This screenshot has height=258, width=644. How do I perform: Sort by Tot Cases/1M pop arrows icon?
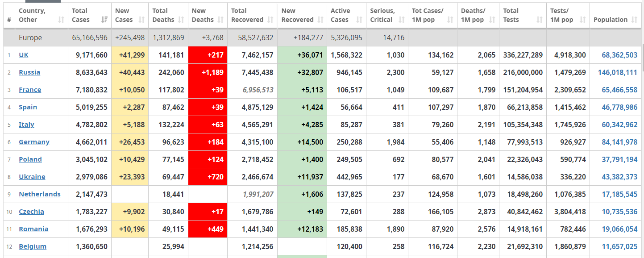click(x=450, y=20)
